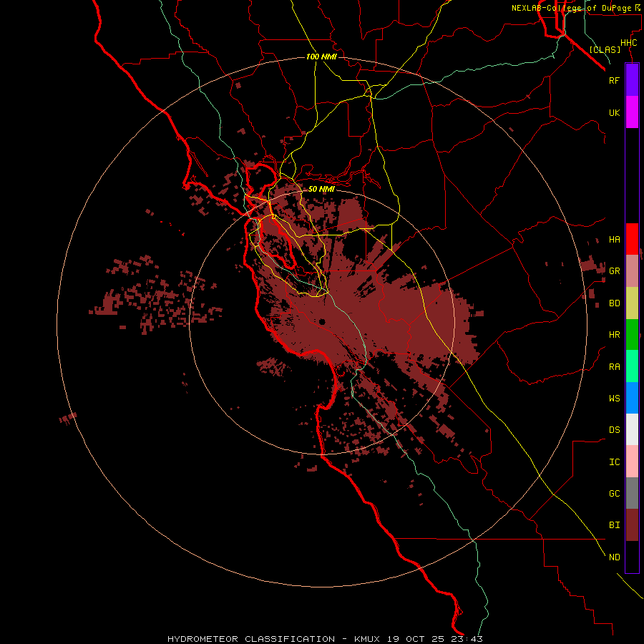Click the KMUX radar site identifier
Image resolution: width=644 pixels, height=644 pixels.
click(x=367, y=639)
